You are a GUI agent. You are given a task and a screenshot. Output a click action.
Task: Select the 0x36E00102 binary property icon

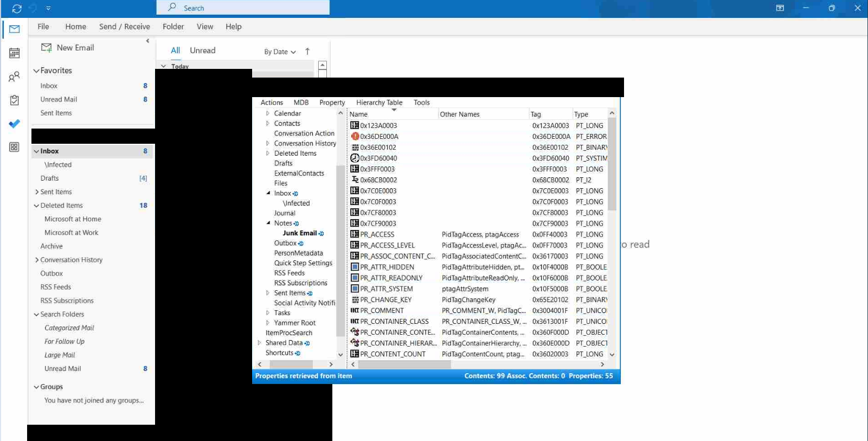pos(355,147)
